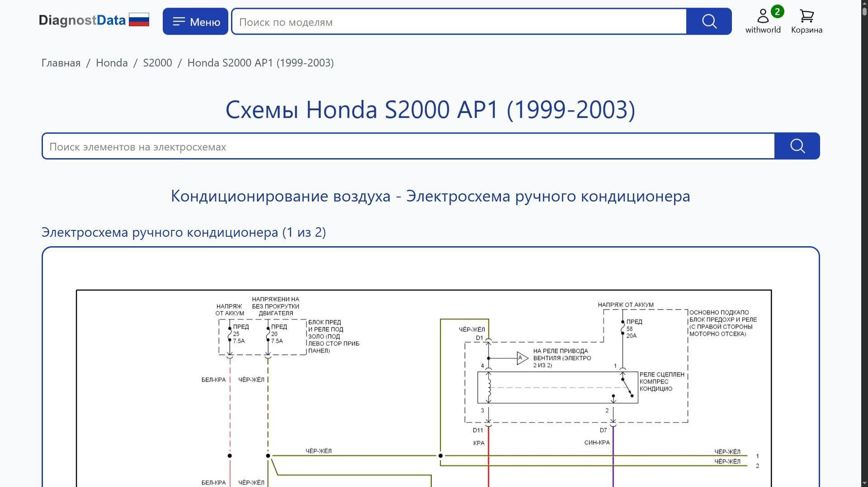Click the 'ПРЕД 20 7.5A' fuse label
868x487 pixels.
click(x=279, y=334)
